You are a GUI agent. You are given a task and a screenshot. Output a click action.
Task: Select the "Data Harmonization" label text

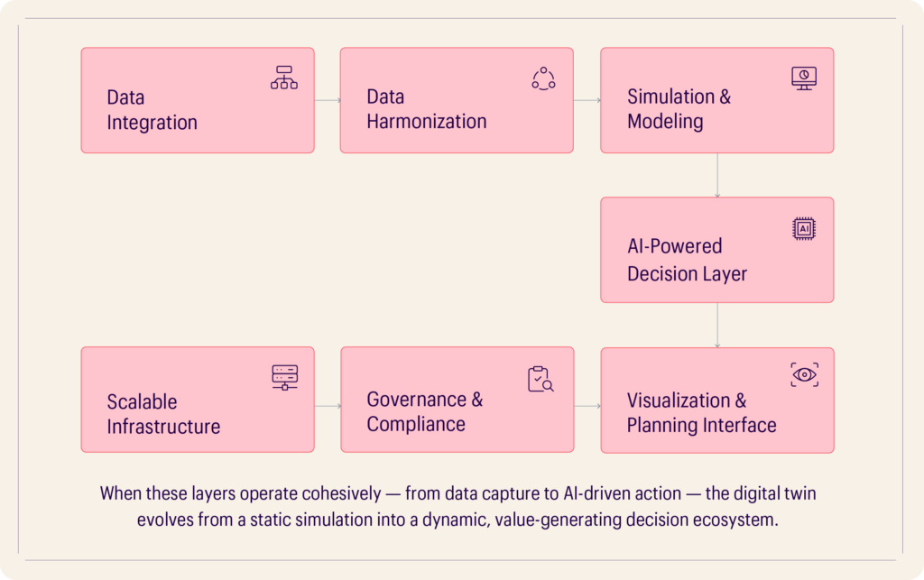426,109
